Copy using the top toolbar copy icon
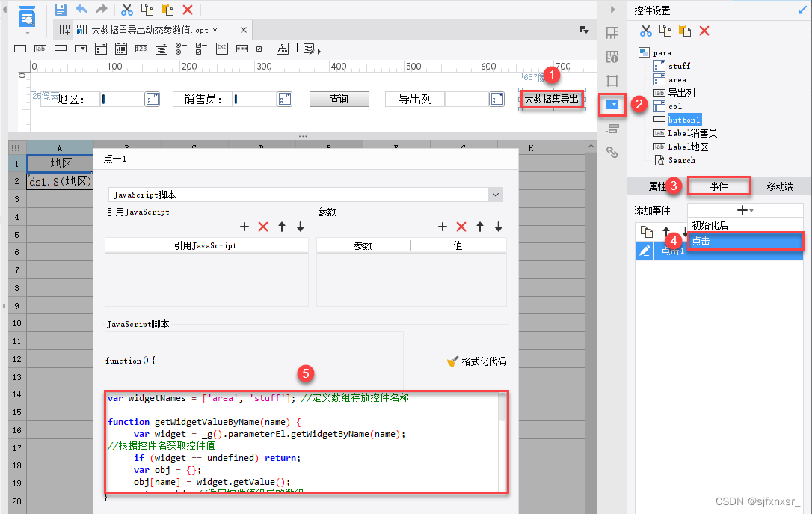812x514 pixels. point(147,9)
